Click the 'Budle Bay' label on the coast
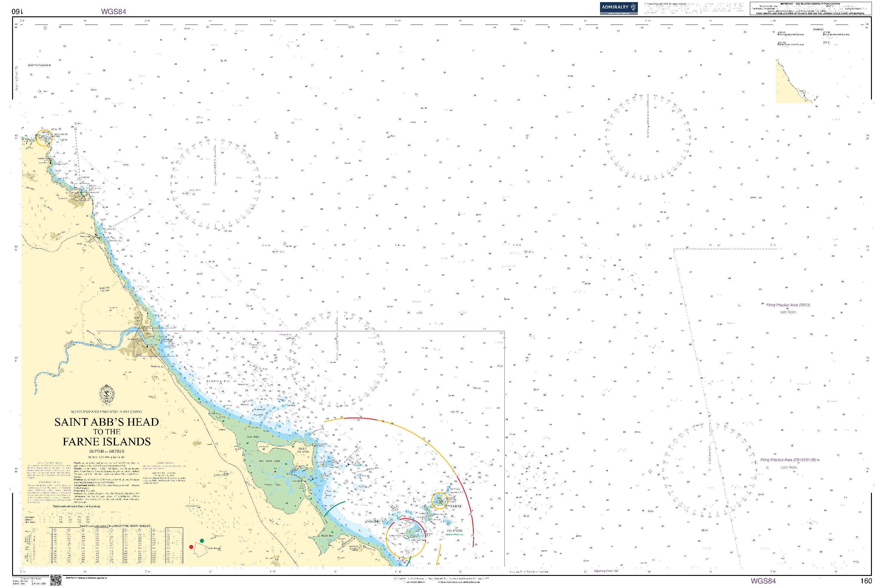 pos(327,536)
